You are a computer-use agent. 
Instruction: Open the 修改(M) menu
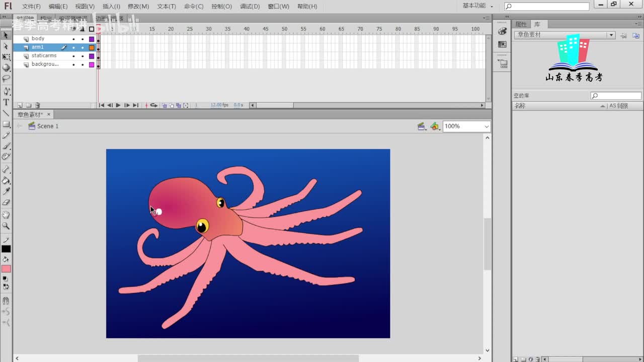click(138, 7)
